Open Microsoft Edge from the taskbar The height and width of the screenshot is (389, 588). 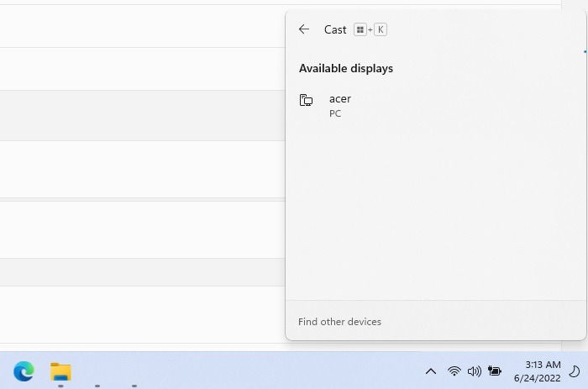[24, 371]
